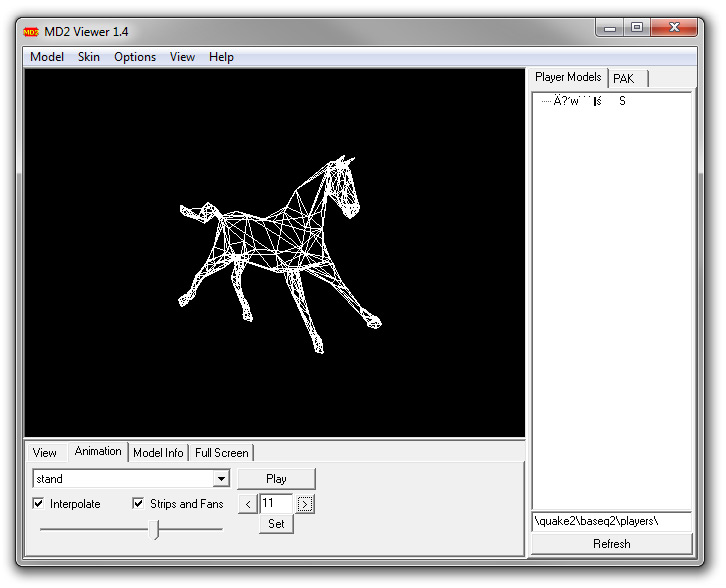
Task: Click the Set frame button
Action: [x=276, y=523]
